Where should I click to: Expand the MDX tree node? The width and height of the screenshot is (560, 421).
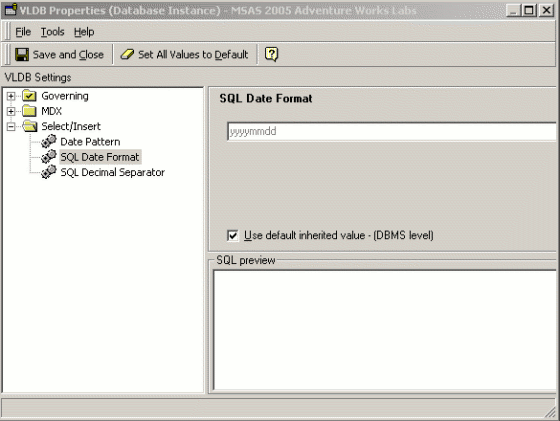[11, 111]
